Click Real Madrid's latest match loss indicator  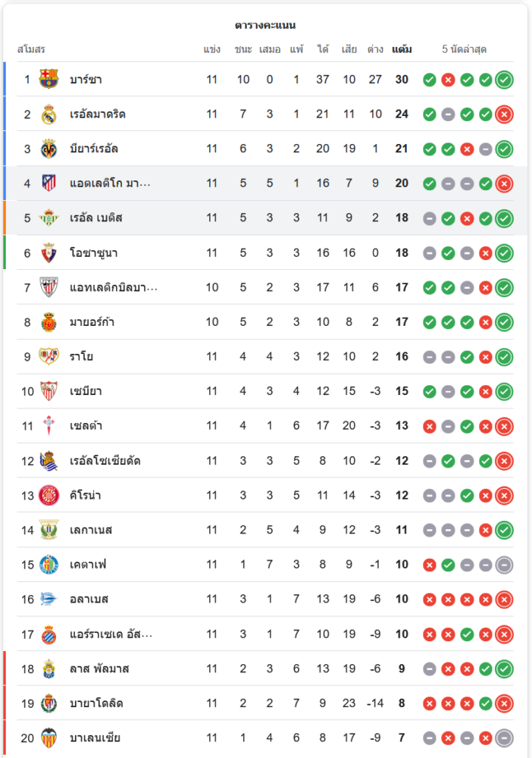pos(504,114)
